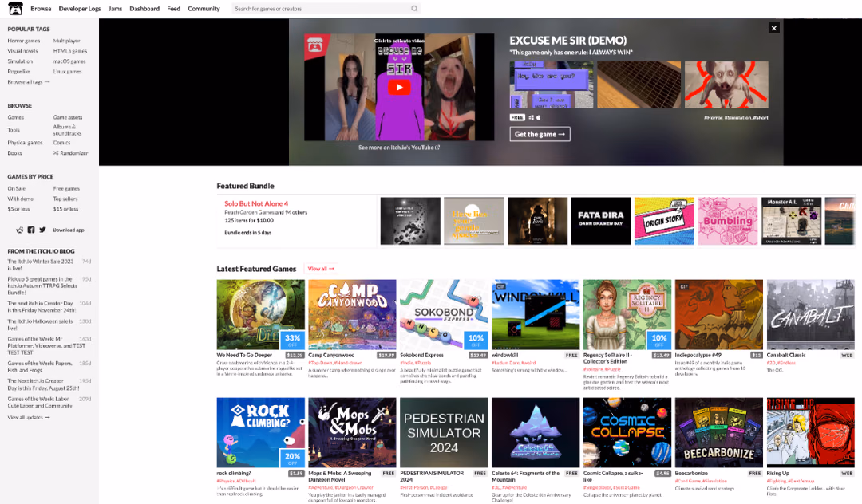Click the itch.io badge on the video thumbnail
The width and height of the screenshot is (862, 504).
click(x=315, y=45)
